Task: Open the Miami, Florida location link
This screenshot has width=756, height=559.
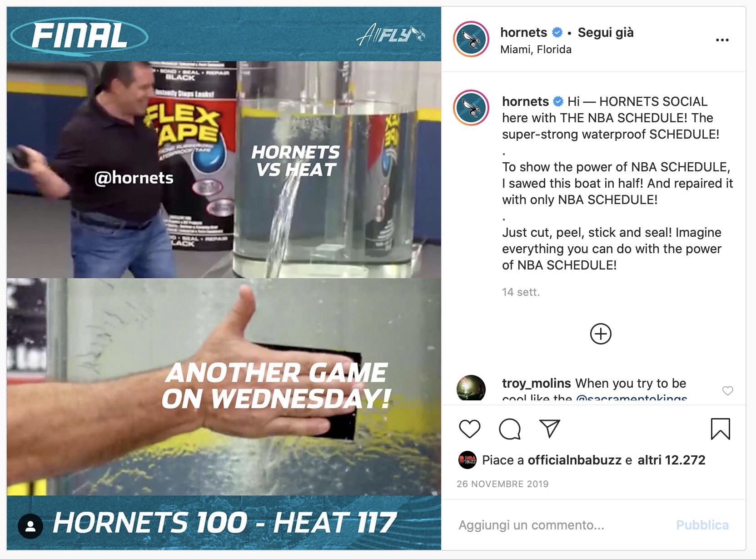Action: 536,50
